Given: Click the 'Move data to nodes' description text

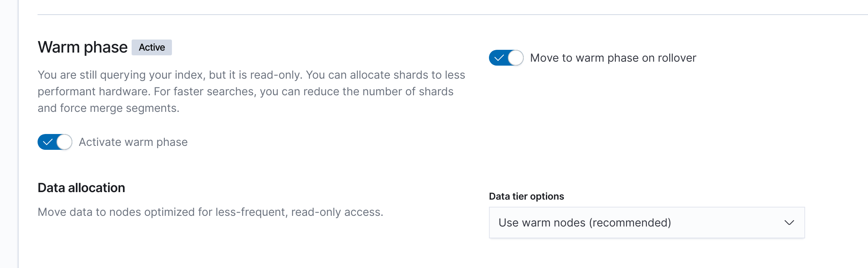Looking at the screenshot, I should point(210,212).
